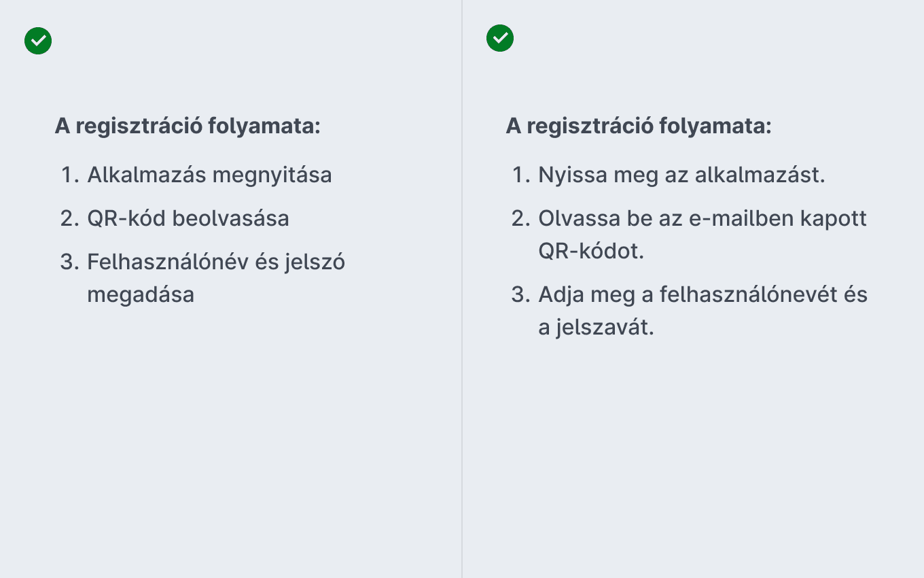
Task: Click 'Adja meg a felhasználónevét és' step
Action: (703, 294)
